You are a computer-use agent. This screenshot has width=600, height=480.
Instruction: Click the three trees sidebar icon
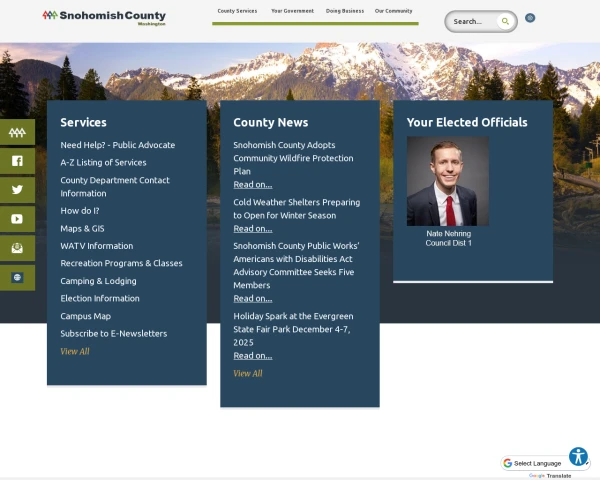coord(17,132)
